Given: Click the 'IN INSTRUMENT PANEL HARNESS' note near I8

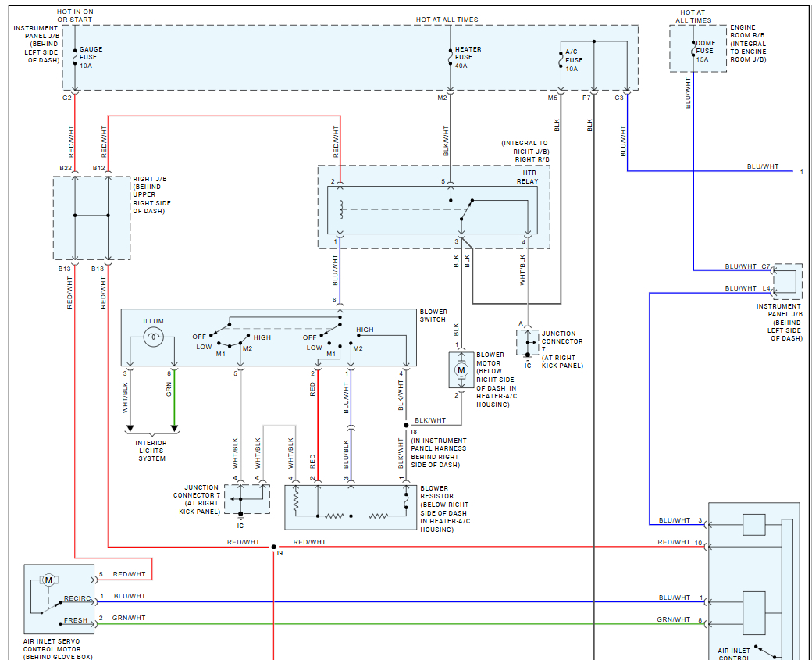Looking at the screenshot, I should (439, 453).
